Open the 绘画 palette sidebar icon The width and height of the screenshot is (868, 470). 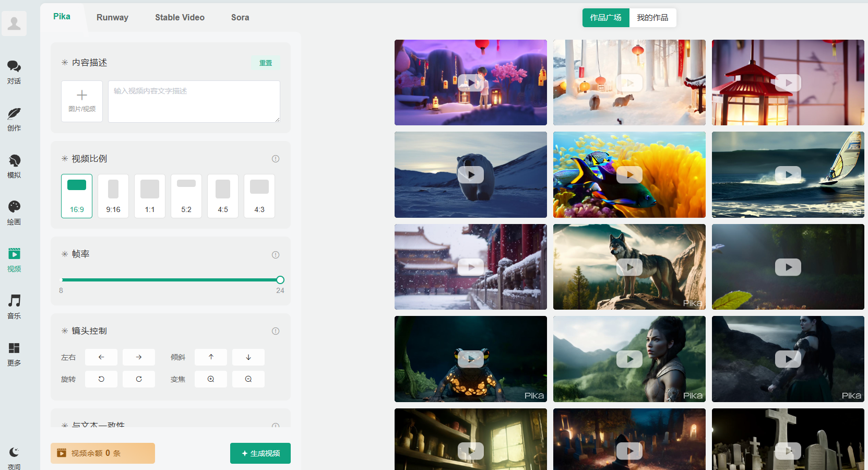pyautogui.click(x=14, y=207)
